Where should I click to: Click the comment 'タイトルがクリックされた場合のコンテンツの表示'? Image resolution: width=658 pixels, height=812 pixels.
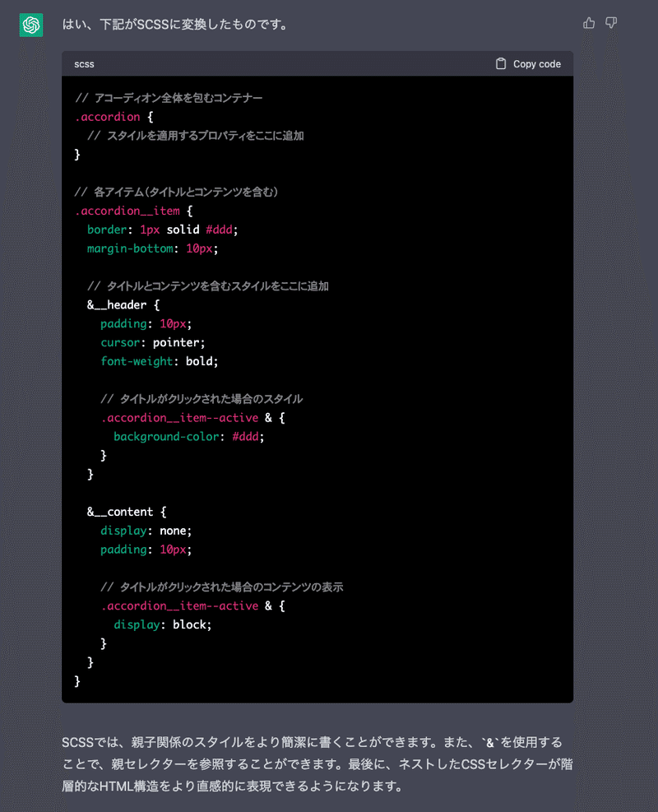coord(222,587)
